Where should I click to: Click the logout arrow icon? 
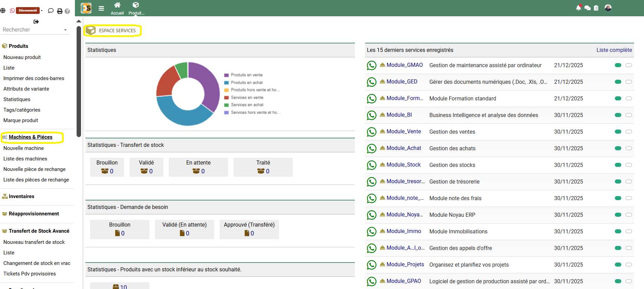point(36,22)
